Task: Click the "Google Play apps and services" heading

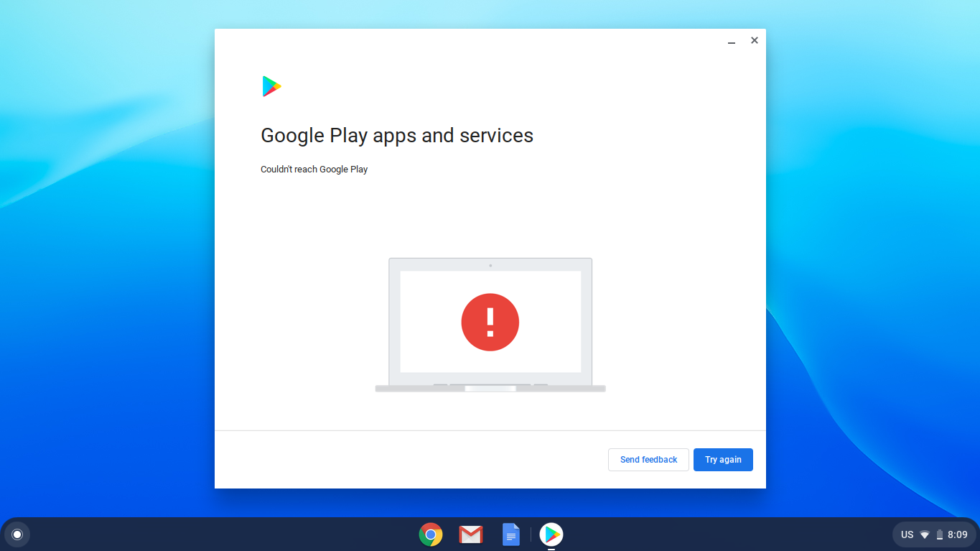Action: pos(397,136)
